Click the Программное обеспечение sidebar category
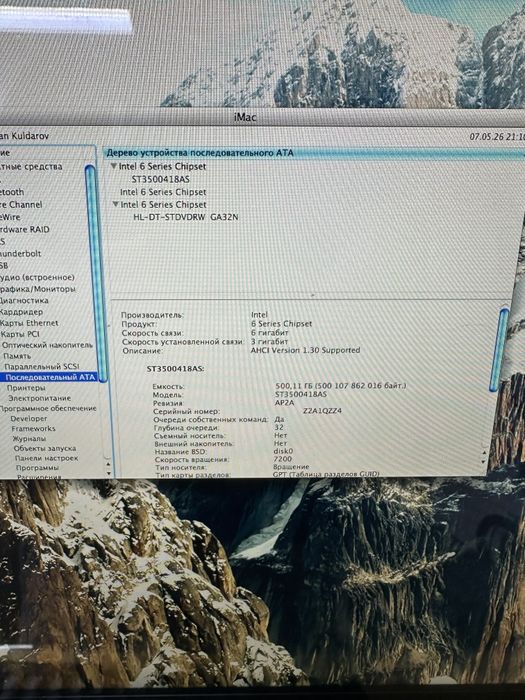This screenshot has height=700, width=525. 48,408
